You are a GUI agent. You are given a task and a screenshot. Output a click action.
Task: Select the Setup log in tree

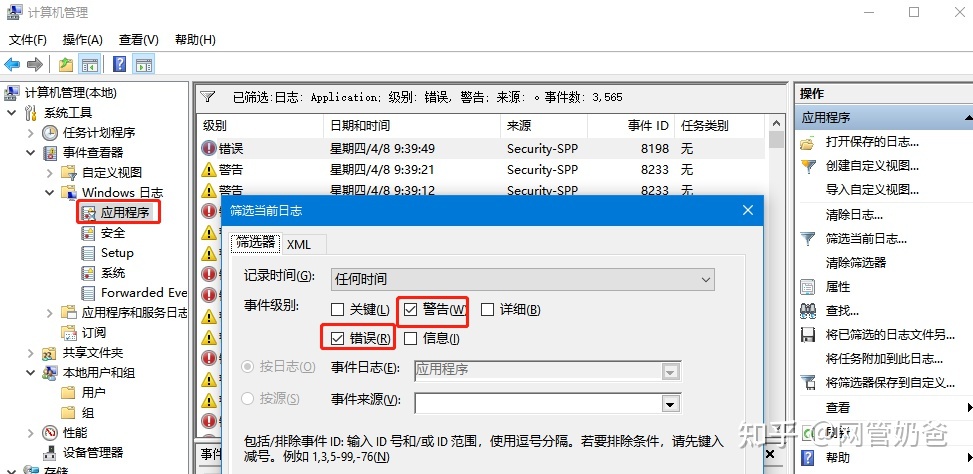[117, 253]
